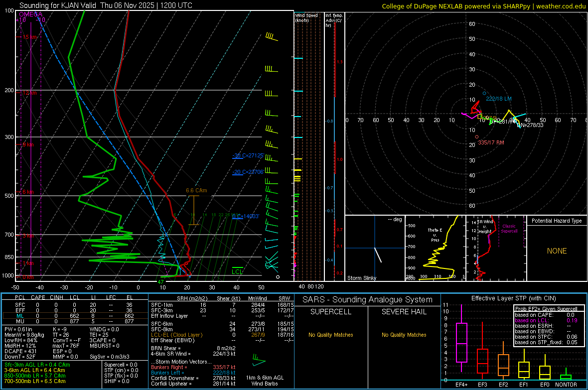Click the green 1km & 6km wind barb symbol
588x390 pixels.
259,360
